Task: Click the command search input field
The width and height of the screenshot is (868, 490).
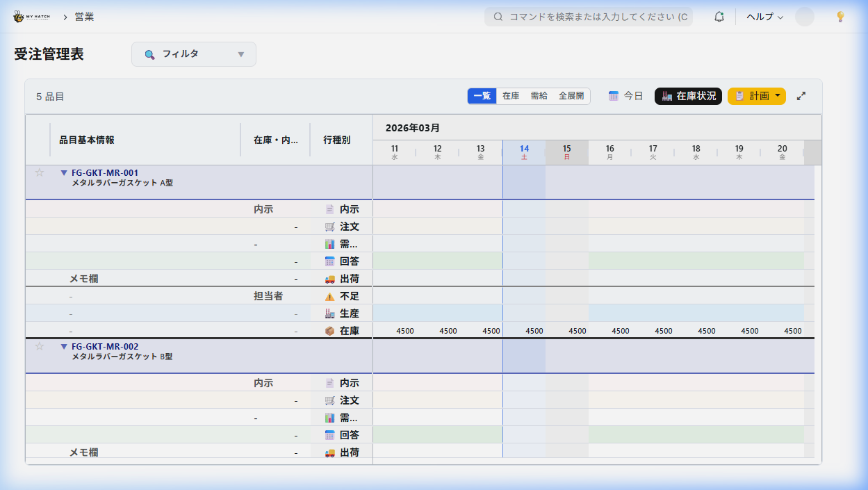Action: pos(588,16)
